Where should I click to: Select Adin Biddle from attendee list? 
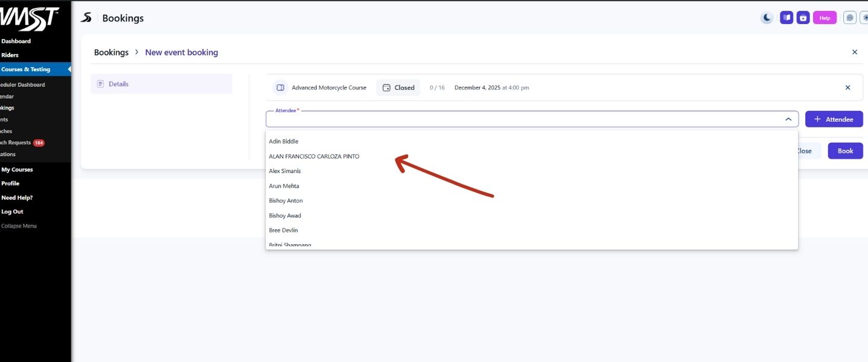283,141
